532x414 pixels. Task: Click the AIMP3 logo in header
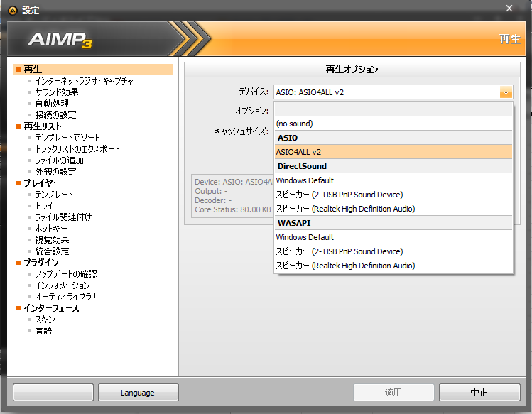coord(60,40)
